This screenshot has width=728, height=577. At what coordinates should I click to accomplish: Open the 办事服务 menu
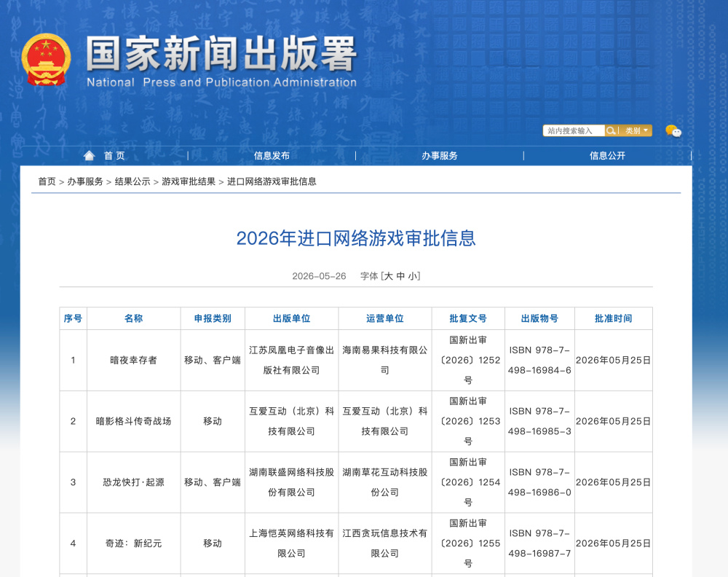pos(439,156)
